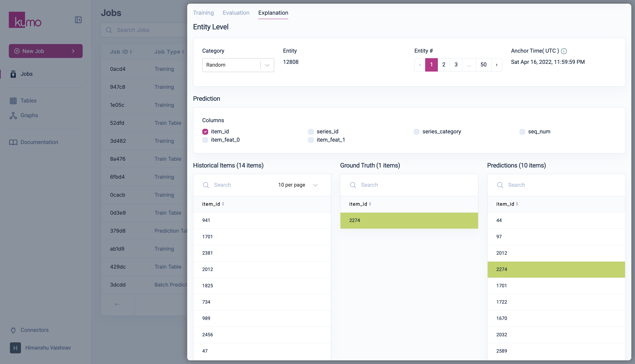Enable the series_category column checkbox
Screen dimensions: 635x364
tap(417, 132)
